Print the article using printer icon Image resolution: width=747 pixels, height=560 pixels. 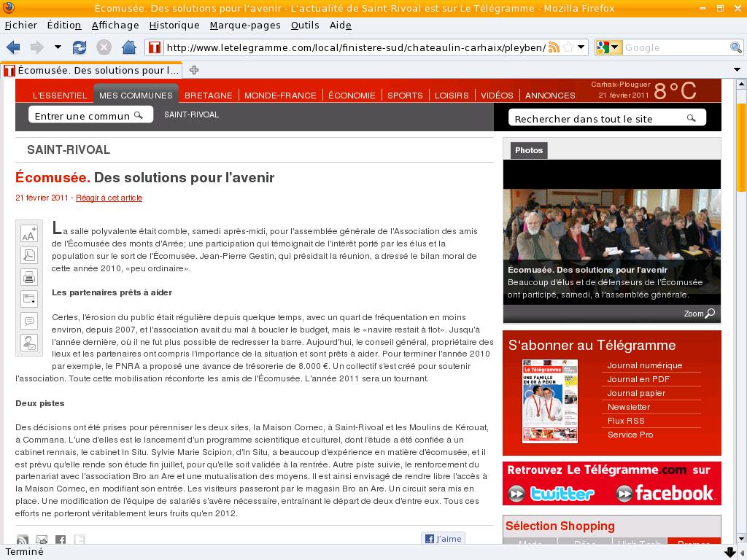click(x=29, y=277)
